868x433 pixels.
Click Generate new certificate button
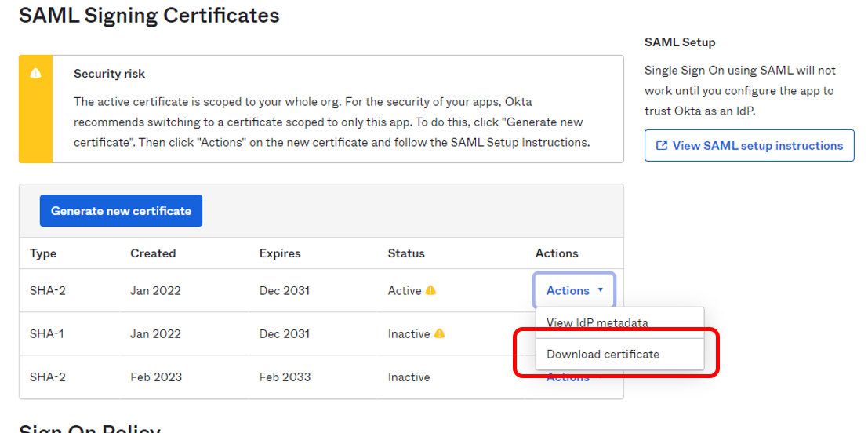tap(121, 210)
